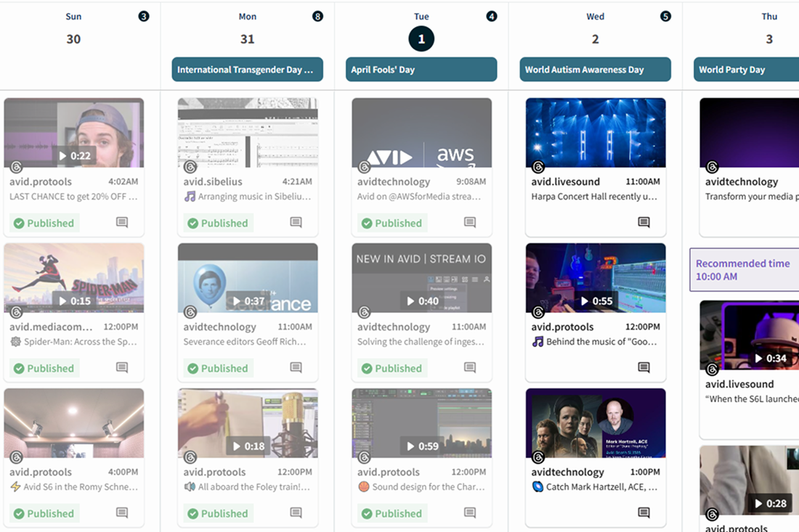Select Monday 31 in the calendar header
This screenshot has width=799, height=532.
click(247, 39)
